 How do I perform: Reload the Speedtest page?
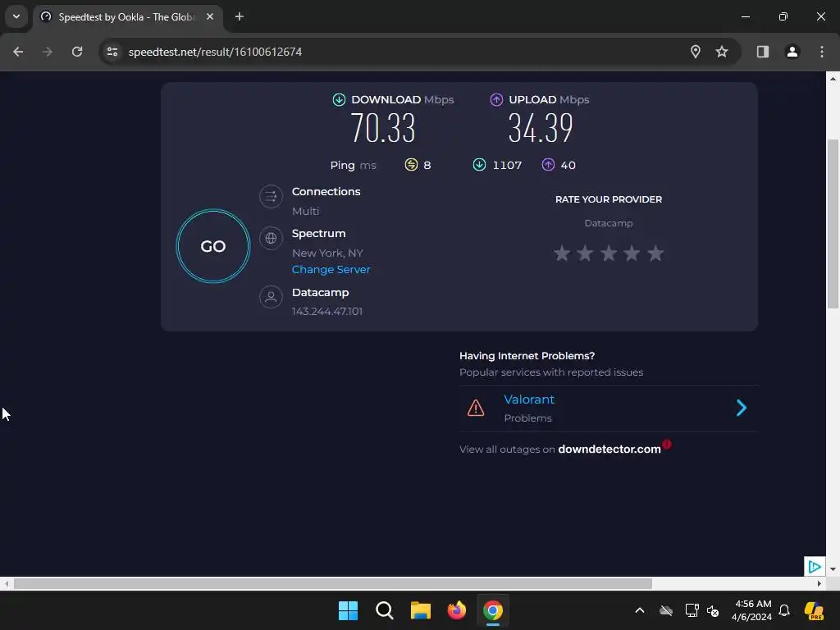coord(77,52)
